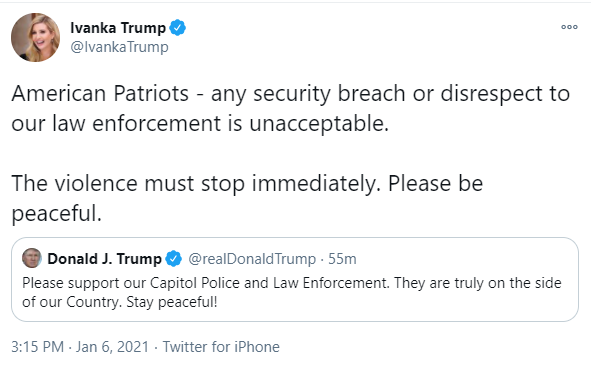Click the verified badge beside Donald J. Trump
591x369 pixels.
(174, 259)
